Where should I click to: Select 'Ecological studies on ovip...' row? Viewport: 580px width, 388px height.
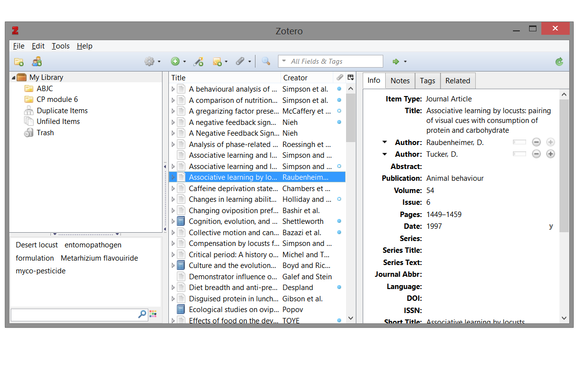[257, 309]
